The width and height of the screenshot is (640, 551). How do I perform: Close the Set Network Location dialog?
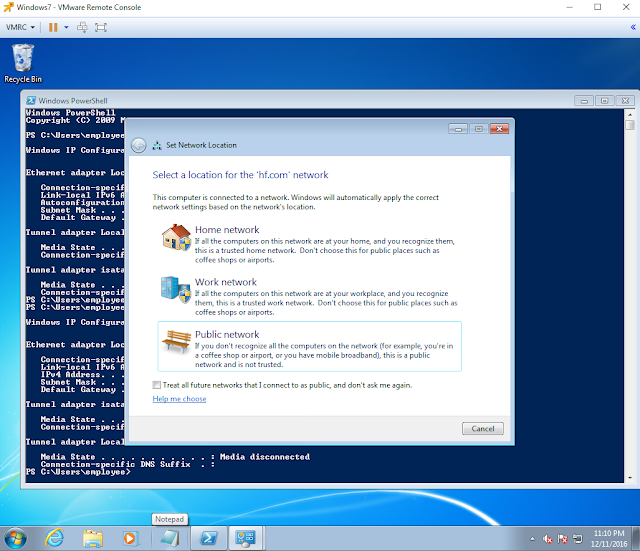(499, 129)
